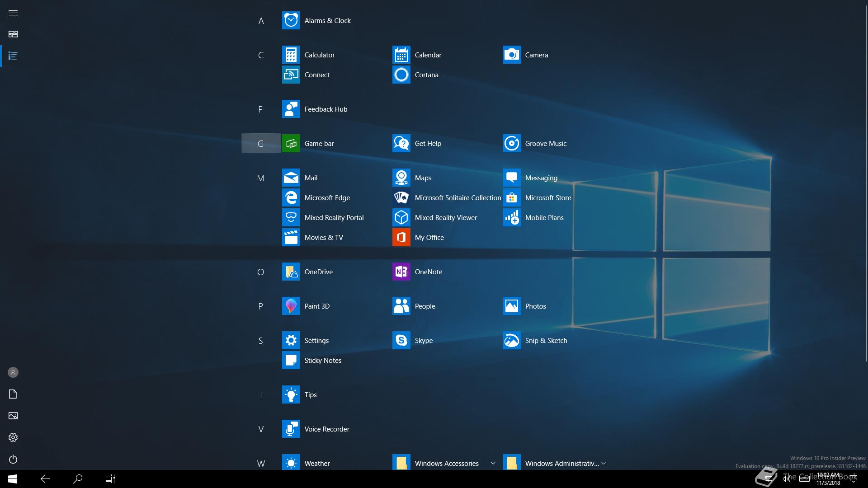Expand the Windows Accessories folder chevron
The image size is (868, 488).
pyautogui.click(x=493, y=463)
